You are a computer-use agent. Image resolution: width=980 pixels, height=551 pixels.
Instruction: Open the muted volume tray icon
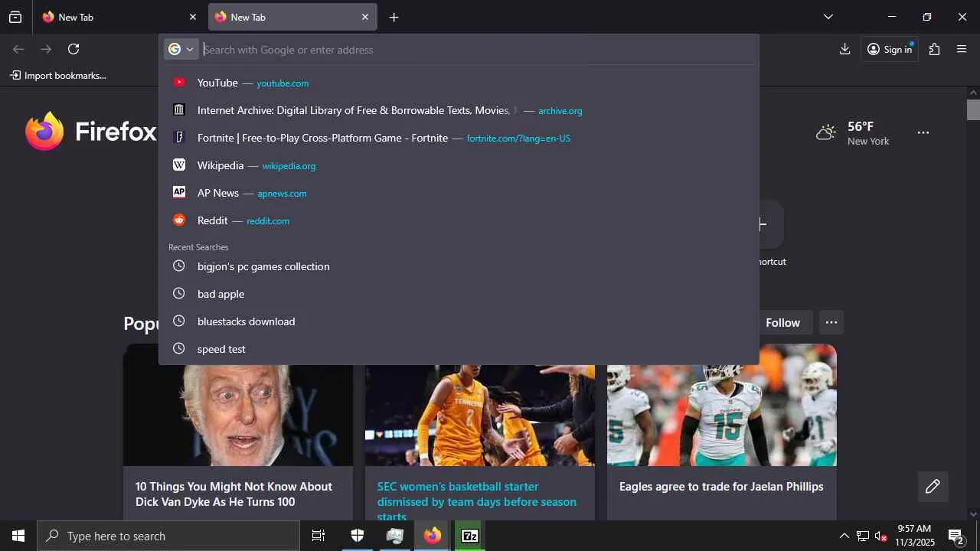pos(881,536)
